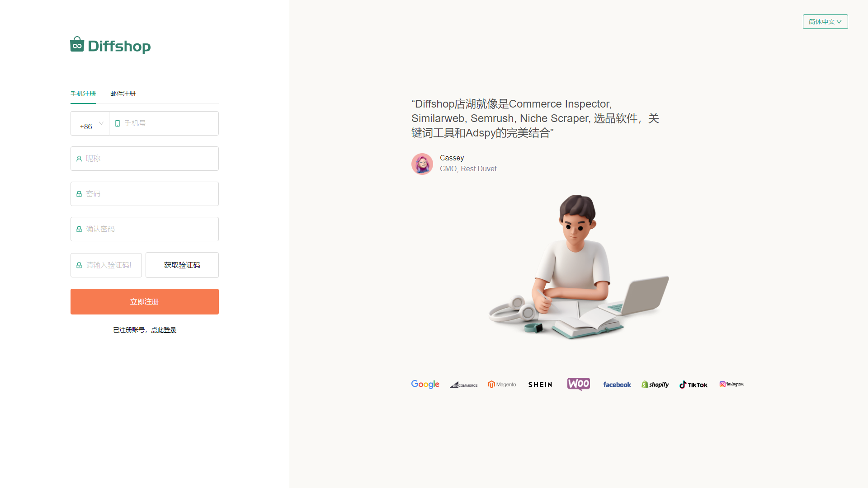Screen dimensions: 868x488
Task: Click the 获取验证码 button
Action: point(182,265)
